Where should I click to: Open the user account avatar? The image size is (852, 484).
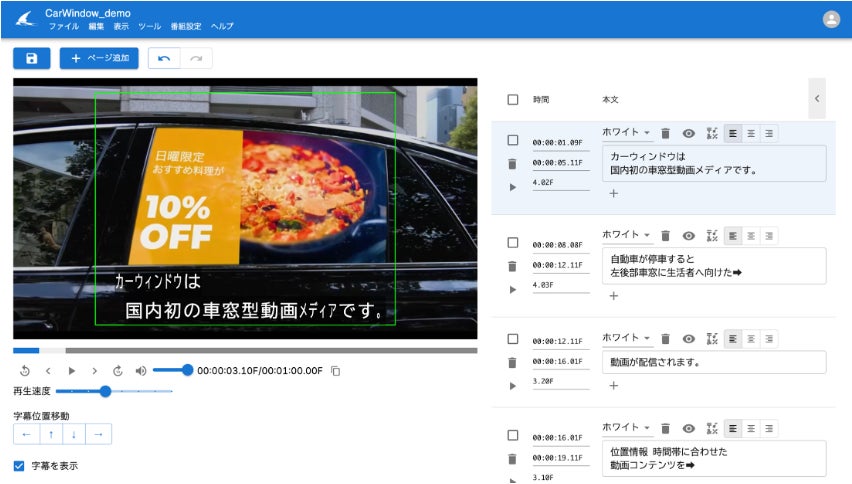click(x=831, y=20)
